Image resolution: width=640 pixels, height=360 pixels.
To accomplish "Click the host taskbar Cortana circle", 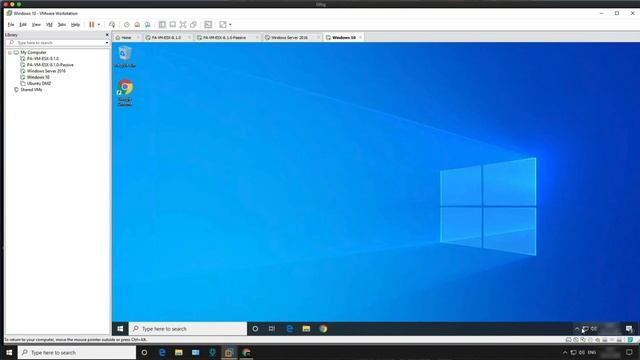I will [x=144, y=352].
